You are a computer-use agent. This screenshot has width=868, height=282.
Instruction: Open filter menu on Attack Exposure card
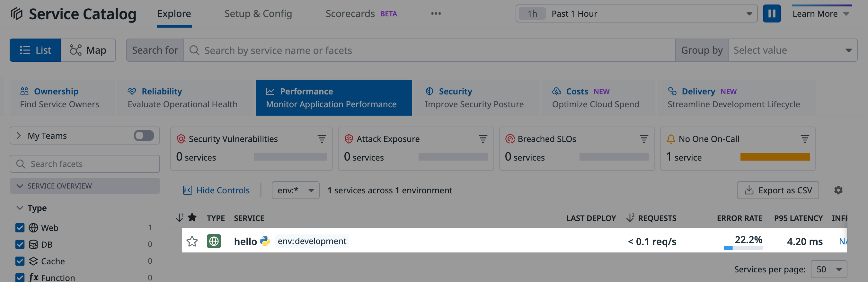(483, 139)
